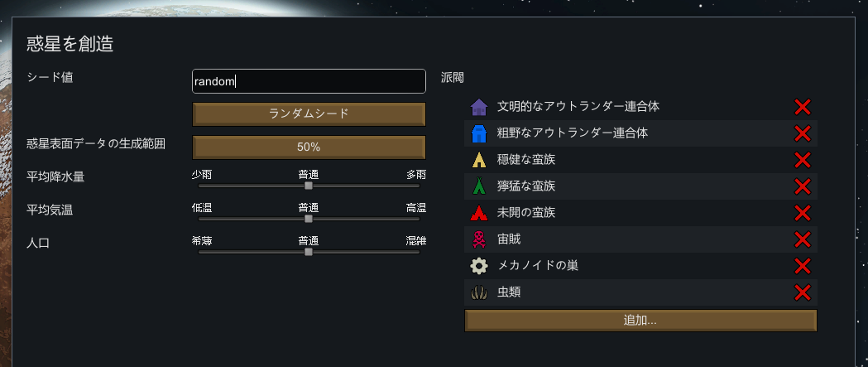Viewport: 868px width, 367px height.
Task: Delete the メカノイドの巣 faction entry
Action: pyautogui.click(x=802, y=266)
